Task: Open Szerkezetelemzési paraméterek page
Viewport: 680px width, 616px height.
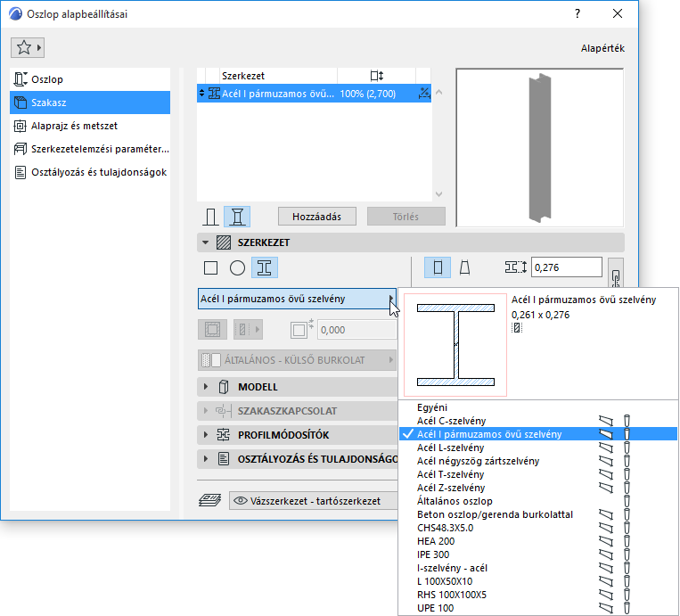Action: click(90, 149)
